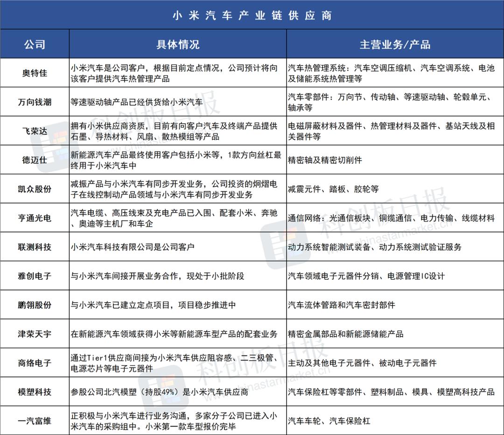The width and height of the screenshot is (504, 435).
Task: Select text 小米汽车科技有限公司是公司客户
Action: 133,247
